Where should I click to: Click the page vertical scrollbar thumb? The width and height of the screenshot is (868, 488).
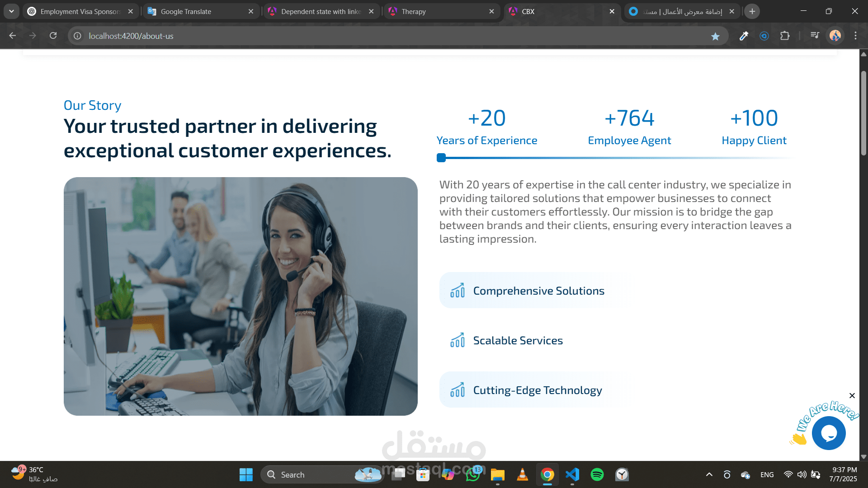pos(863,113)
